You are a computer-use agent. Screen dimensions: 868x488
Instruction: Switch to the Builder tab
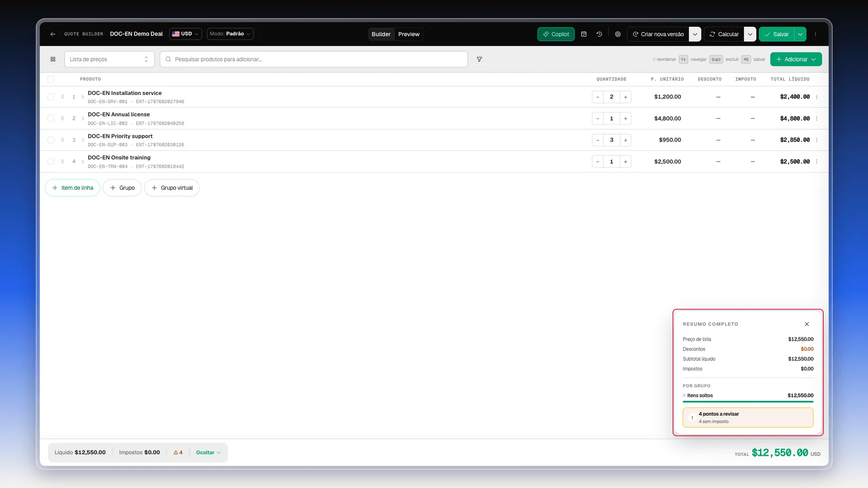coord(381,34)
